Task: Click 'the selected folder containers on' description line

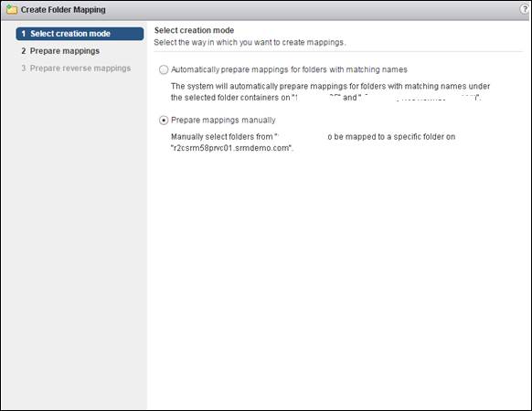Action: coord(230,98)
